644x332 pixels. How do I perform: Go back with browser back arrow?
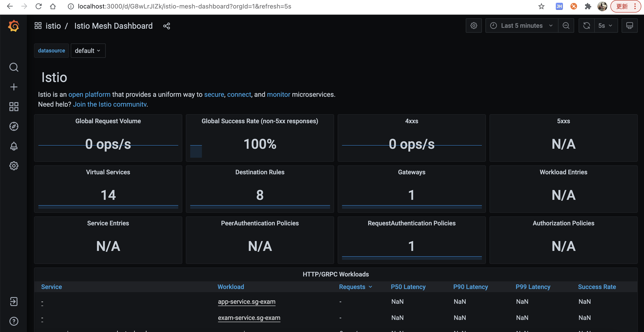coord(10,6)
